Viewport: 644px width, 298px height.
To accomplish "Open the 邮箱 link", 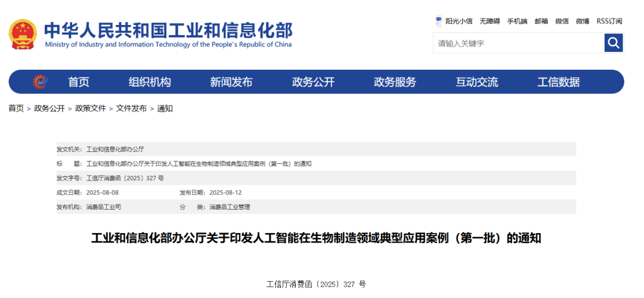I will pyautogui.click(x=541, y=21).
